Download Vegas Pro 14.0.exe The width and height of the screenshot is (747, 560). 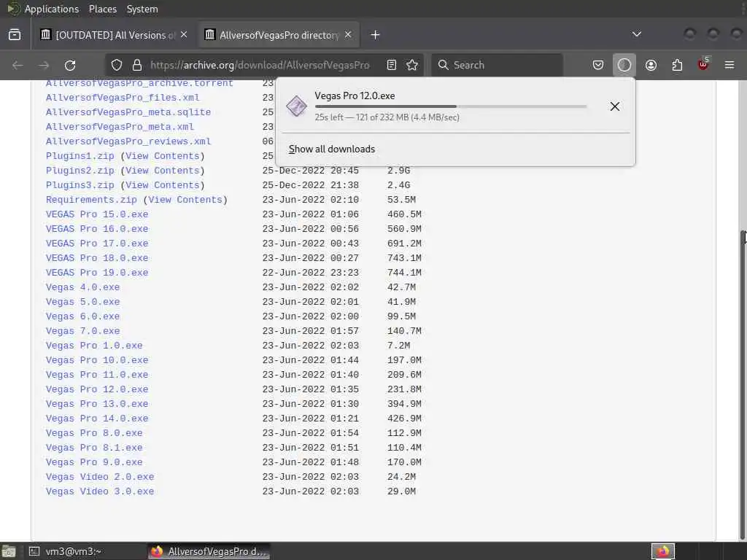pos(97,419)
